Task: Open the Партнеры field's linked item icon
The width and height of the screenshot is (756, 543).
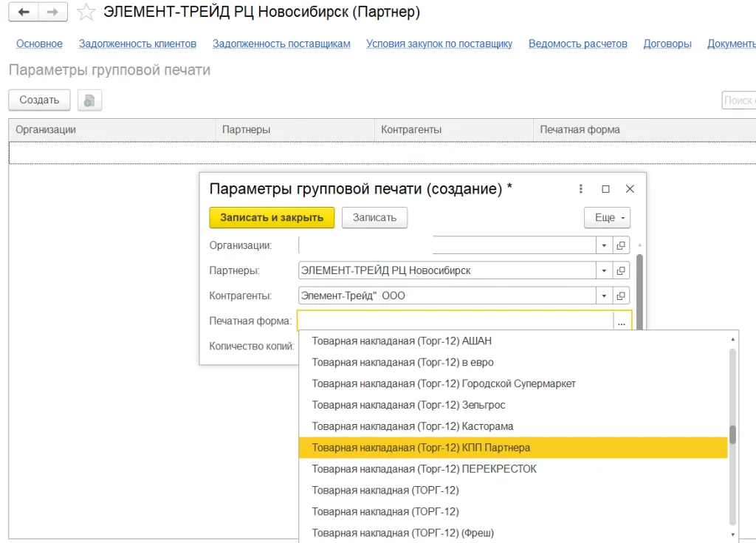Action: pyautogui.click(x=621, y=270)
